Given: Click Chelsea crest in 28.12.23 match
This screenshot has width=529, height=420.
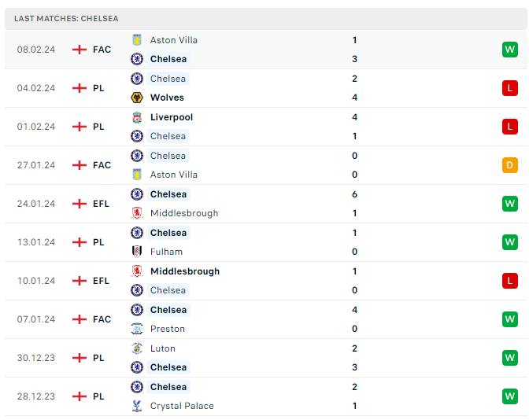Looking at the screenshot, I should 137,387.
